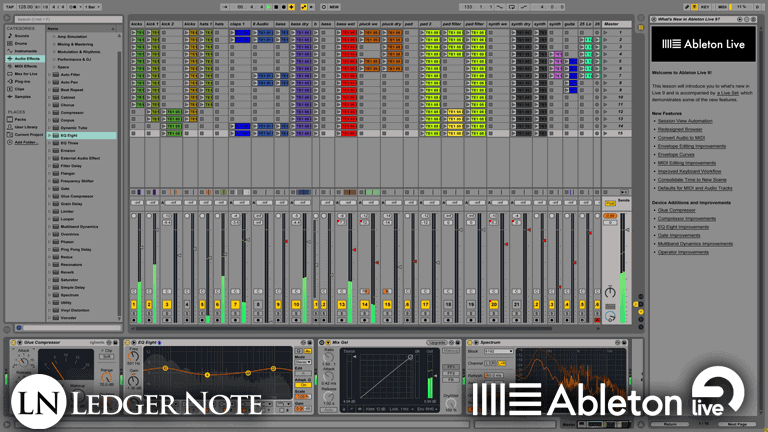
Task: Open the EQ Eight Mode dropdown
Action: pyautogui.click(x=303, y=362)
